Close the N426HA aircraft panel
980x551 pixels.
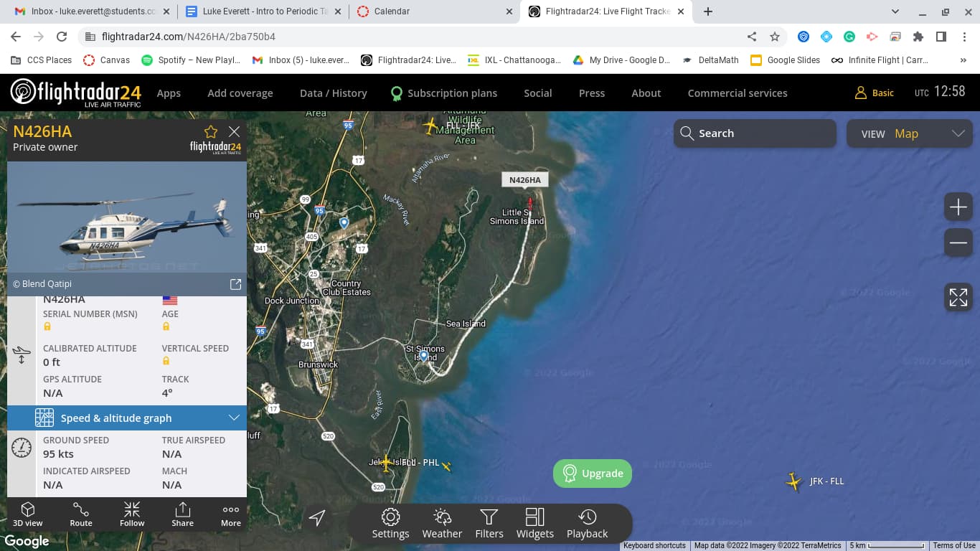tap(234, 131)
